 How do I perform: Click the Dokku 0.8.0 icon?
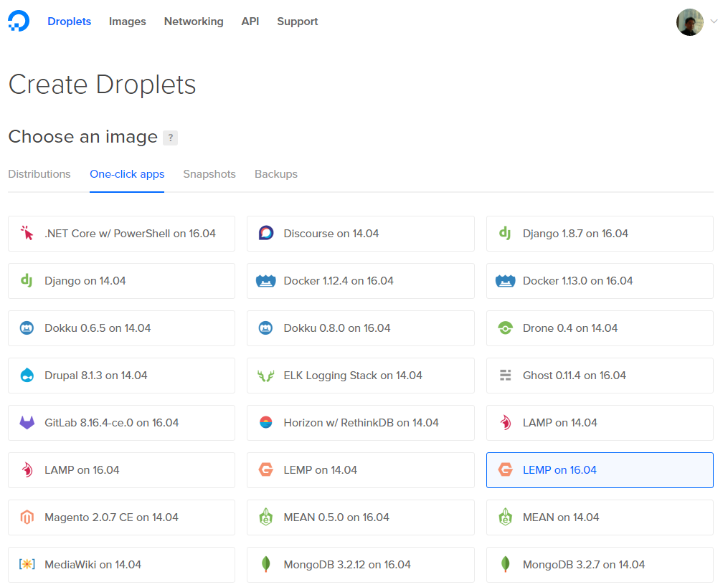pyautogui.click(x=265, y=328)
